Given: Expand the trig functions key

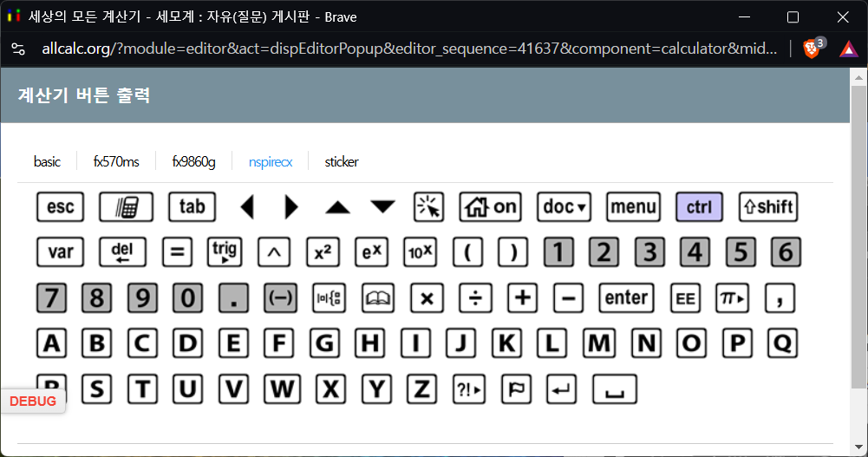Looking at the screenshot, I should pyautogui.click(x=225, y=252).
